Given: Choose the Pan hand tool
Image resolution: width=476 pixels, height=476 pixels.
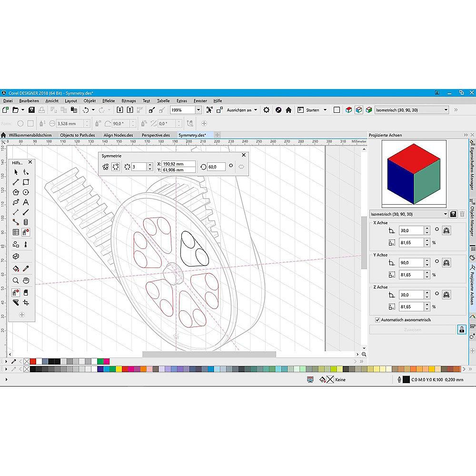Looking at the screenshot, I should (x=26, y=280).
